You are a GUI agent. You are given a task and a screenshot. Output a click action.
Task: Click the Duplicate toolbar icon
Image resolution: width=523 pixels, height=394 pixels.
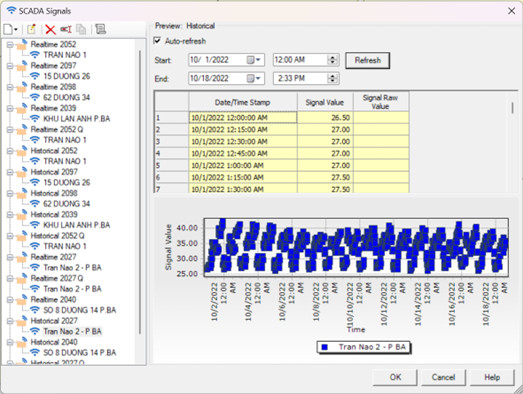click(x=81, y=30)
